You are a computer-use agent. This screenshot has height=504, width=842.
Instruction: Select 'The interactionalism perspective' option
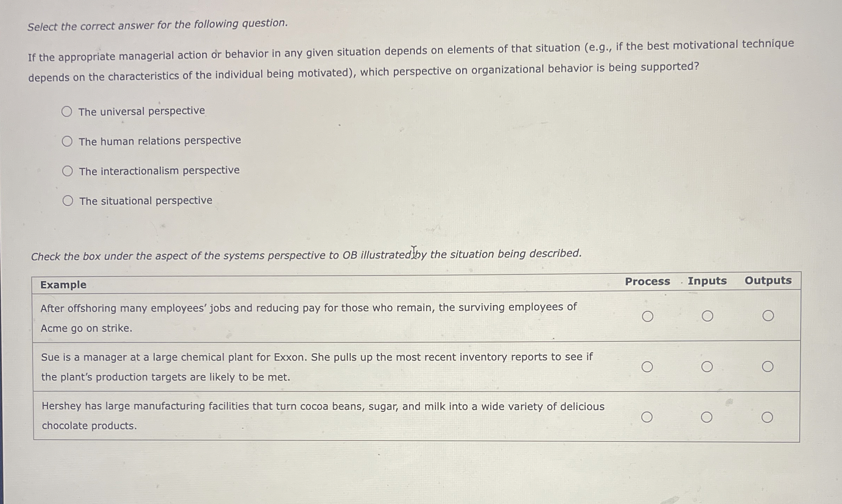[x=68, y=171]
